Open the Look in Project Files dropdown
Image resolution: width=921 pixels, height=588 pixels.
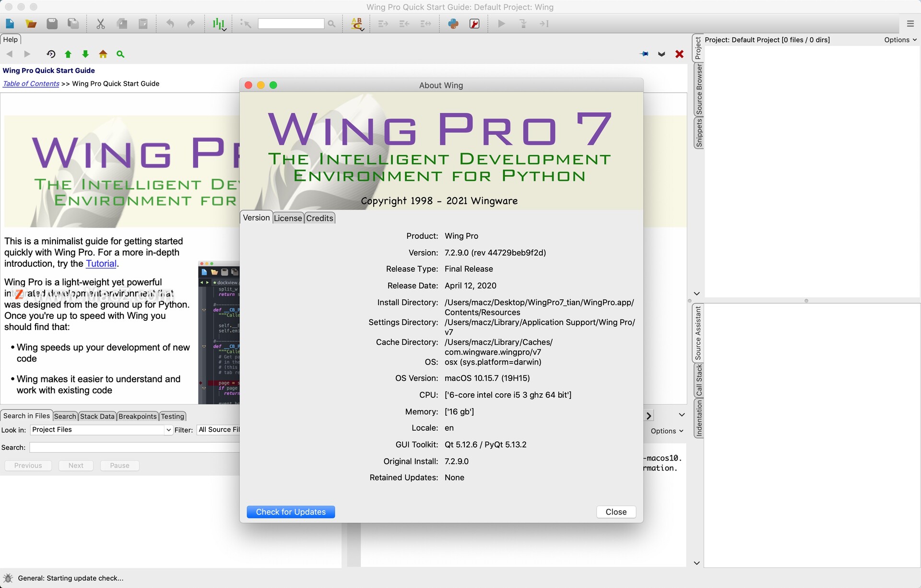coord(101,430)
